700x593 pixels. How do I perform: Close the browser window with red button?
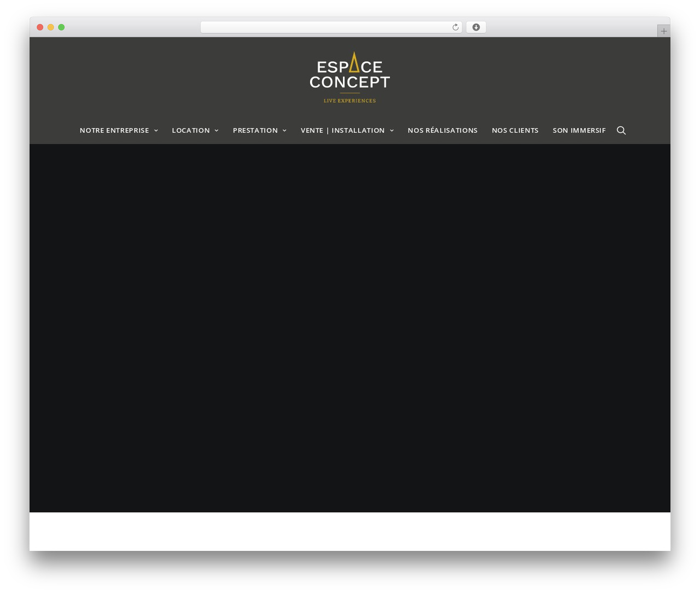pos(40,27)
